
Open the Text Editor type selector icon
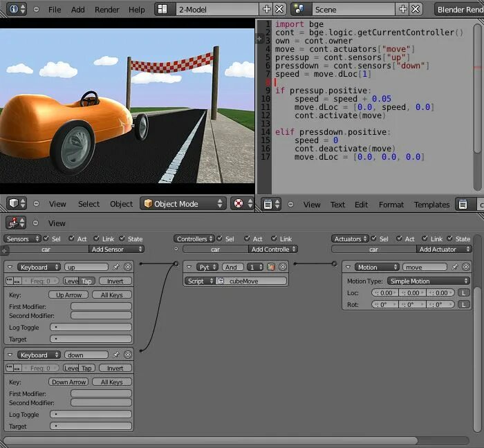pos(271,204)
